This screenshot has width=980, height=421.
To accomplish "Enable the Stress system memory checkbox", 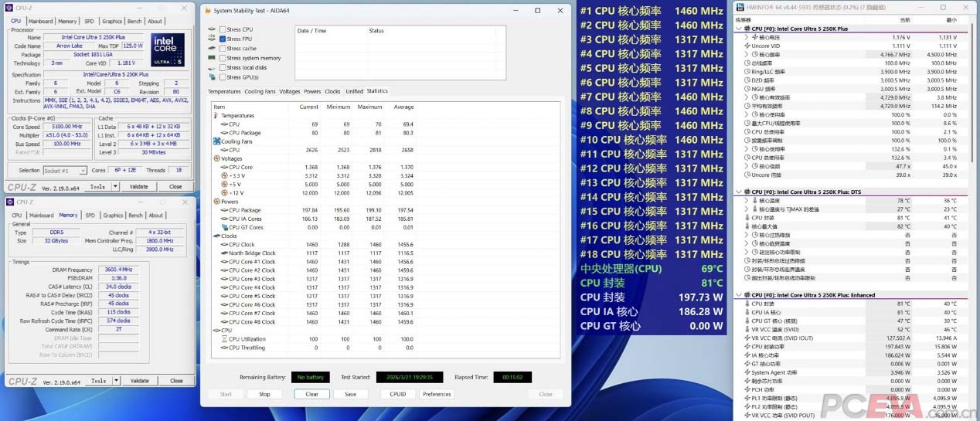I will click(x=223, y=58).
